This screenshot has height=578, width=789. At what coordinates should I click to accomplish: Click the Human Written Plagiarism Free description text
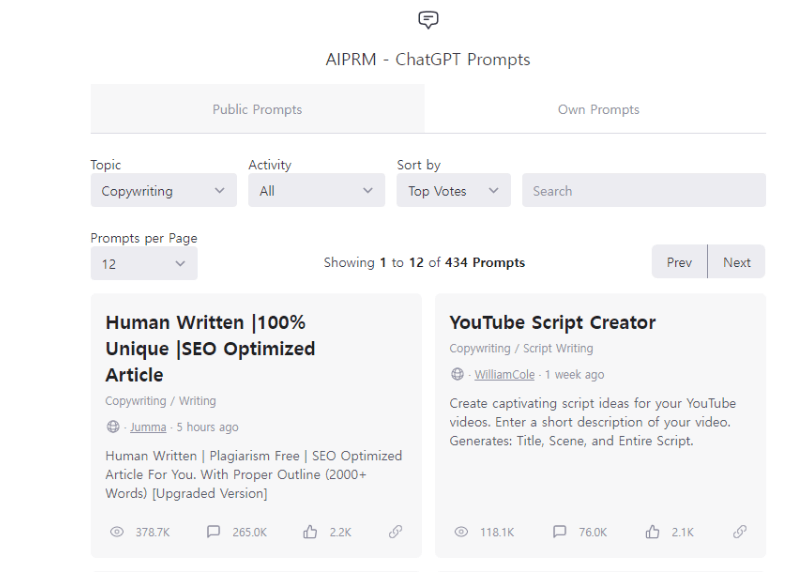(254, 474)
